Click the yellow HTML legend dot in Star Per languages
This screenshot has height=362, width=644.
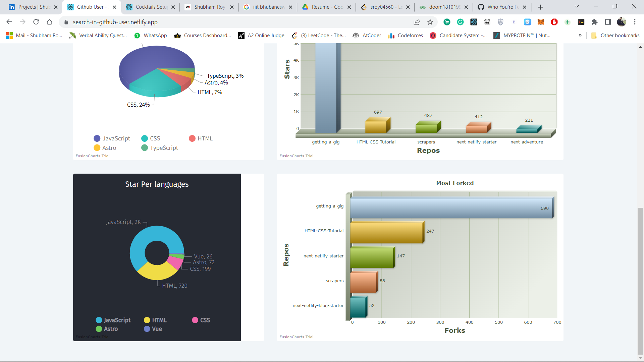pos(147,320)
